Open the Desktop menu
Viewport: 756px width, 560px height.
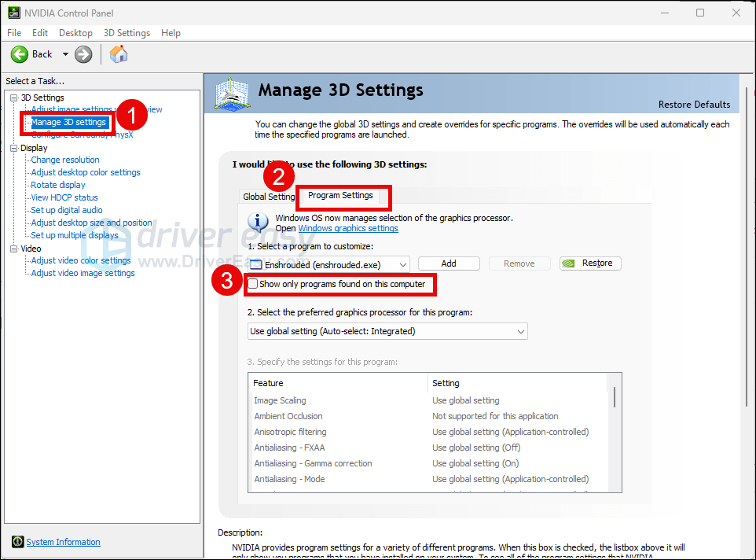(75, 33)
